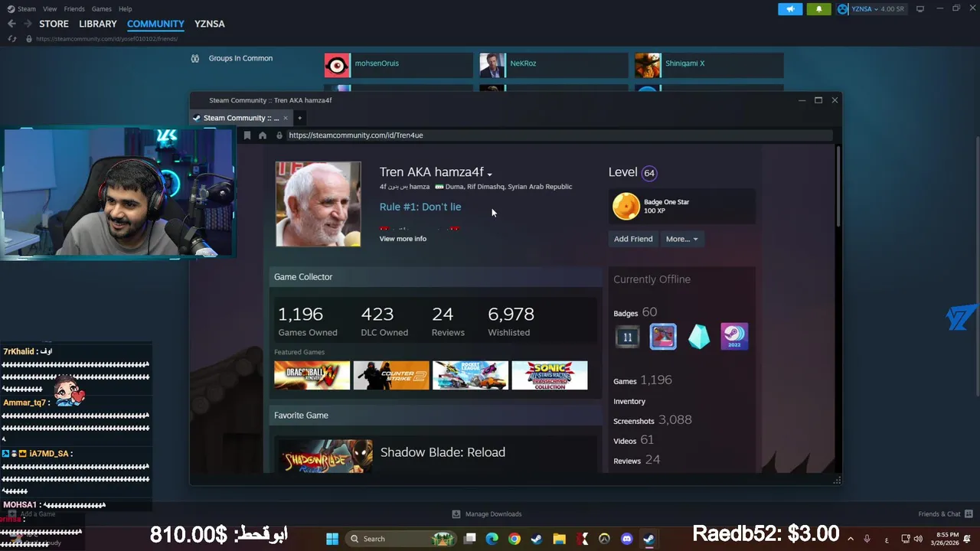View the teal crystal badge
980x551 pixels.
tap(699, 337)
